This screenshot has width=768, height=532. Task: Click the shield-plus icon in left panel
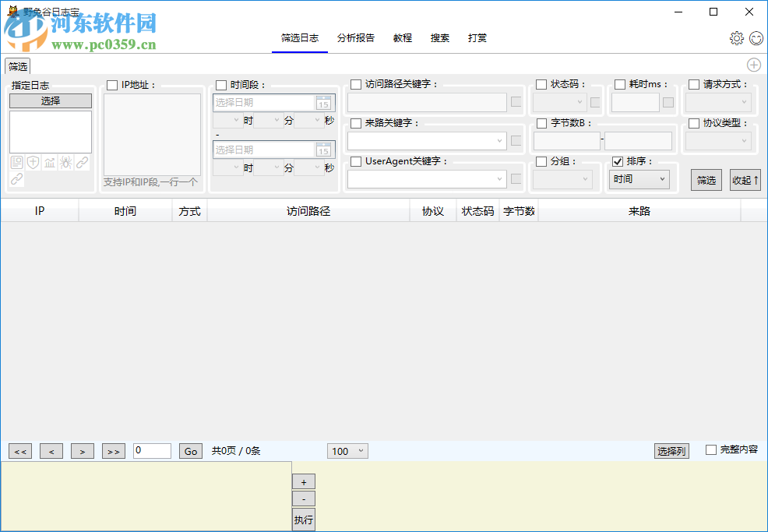pyautogui.click(x=33, y=162)
